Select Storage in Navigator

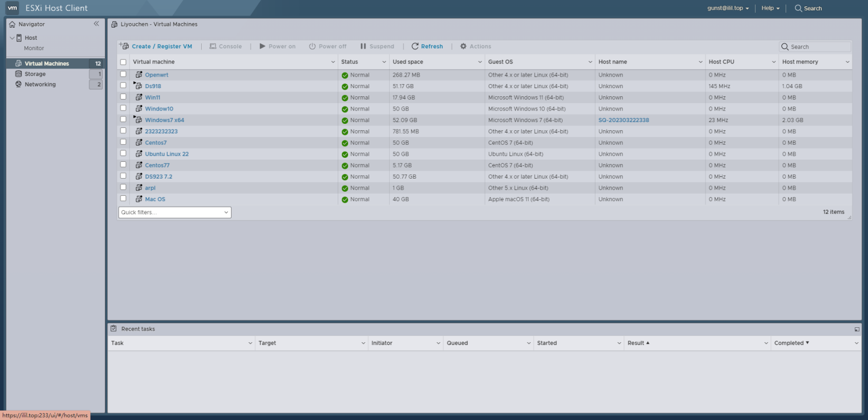pos(35,74)
